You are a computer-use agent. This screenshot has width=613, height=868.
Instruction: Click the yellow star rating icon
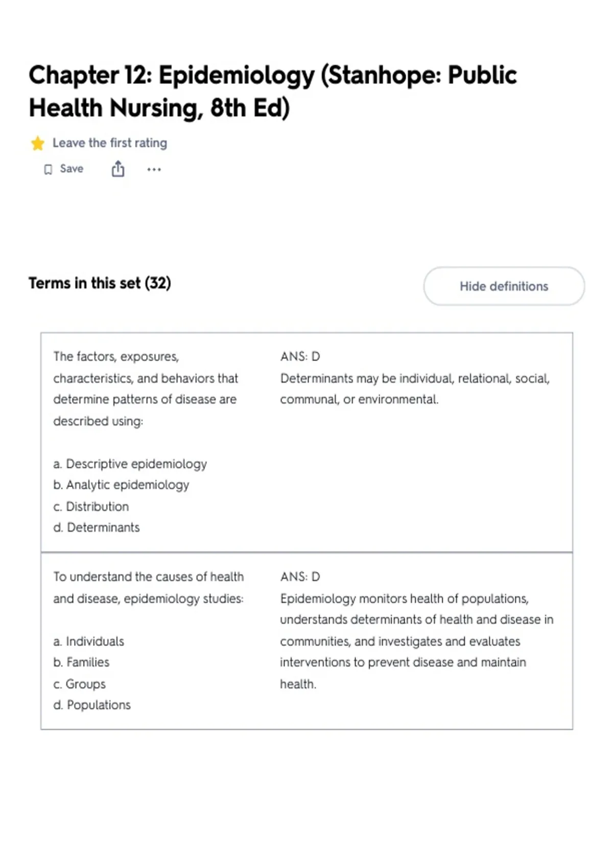tap(38, 143)
